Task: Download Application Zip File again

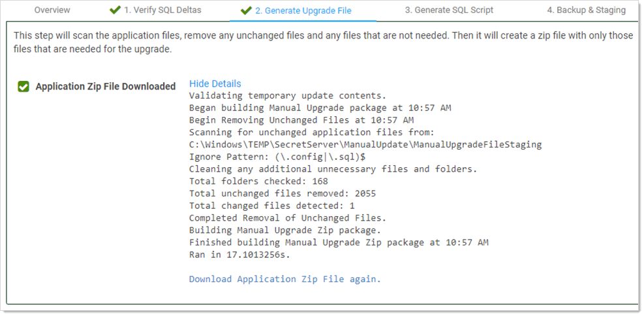Action: point(284,279)
